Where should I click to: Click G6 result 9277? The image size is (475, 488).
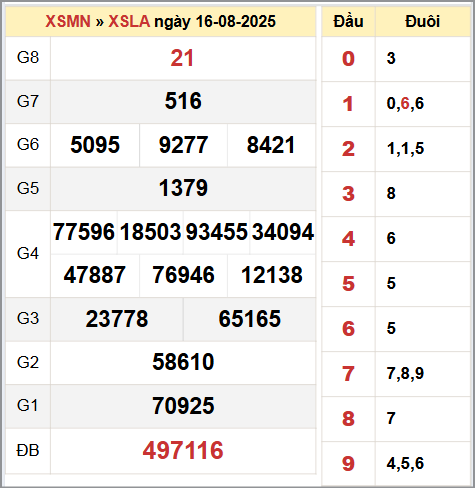point(183,145)
